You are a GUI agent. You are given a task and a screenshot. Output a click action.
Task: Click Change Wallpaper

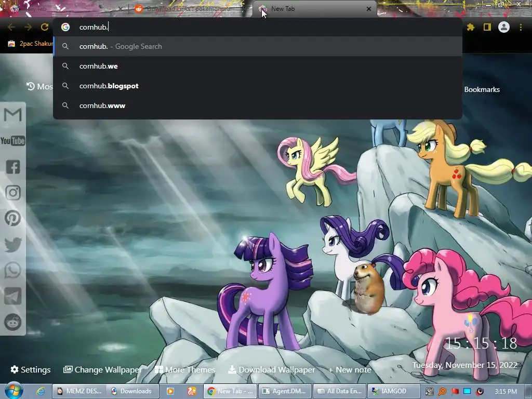pyautogui.click(x=102, y=369)
